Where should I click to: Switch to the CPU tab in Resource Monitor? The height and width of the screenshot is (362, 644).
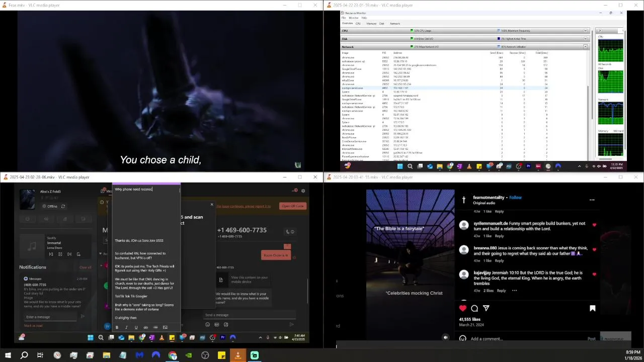358,24
